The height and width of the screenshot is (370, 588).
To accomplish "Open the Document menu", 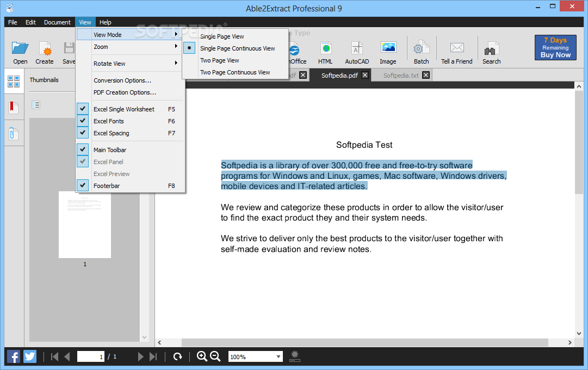I will click(57, 22).
